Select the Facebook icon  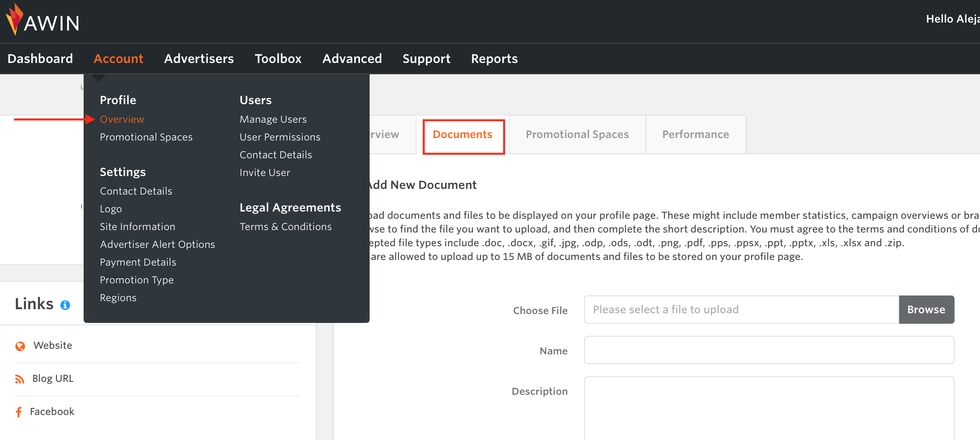tap(19, 411)
